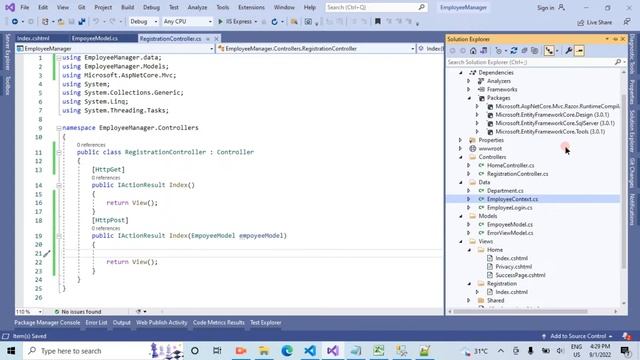
Task: Switch to the Index.cshtml editor tab
Action: click(33, 38)
